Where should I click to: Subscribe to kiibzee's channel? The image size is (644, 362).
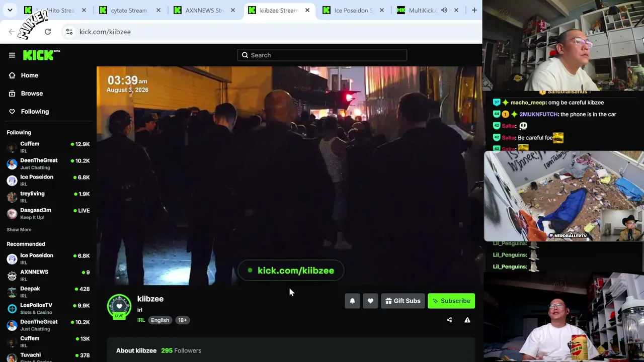[451, 301]
